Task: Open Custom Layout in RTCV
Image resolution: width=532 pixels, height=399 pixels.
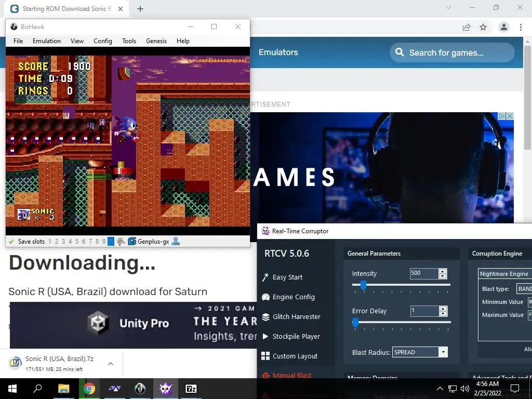Action: click(x=290, y=356)
